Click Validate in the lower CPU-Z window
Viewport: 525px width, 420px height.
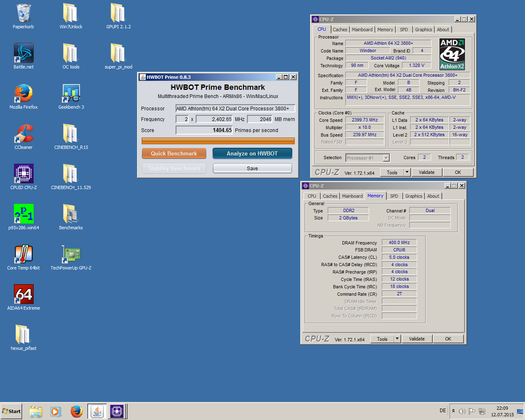point(417,339)
